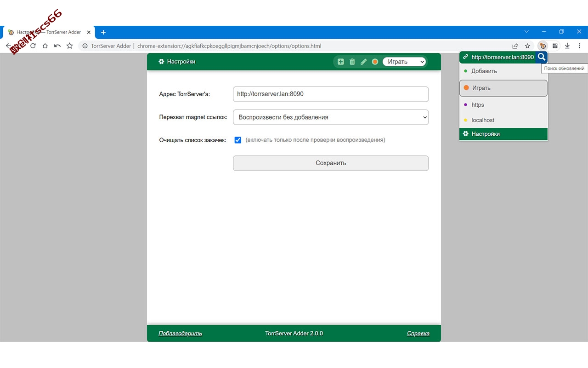Open the TorrServer Adder extension toolbar icon
Screen dimensions: 588x368
tap(543, 46)
